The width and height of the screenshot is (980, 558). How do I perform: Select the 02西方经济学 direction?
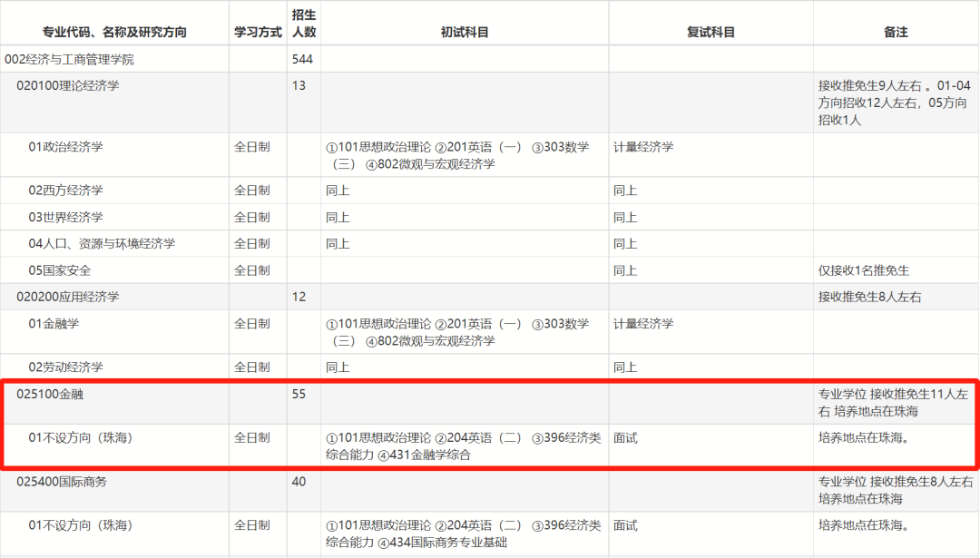[x=65, y=191]
